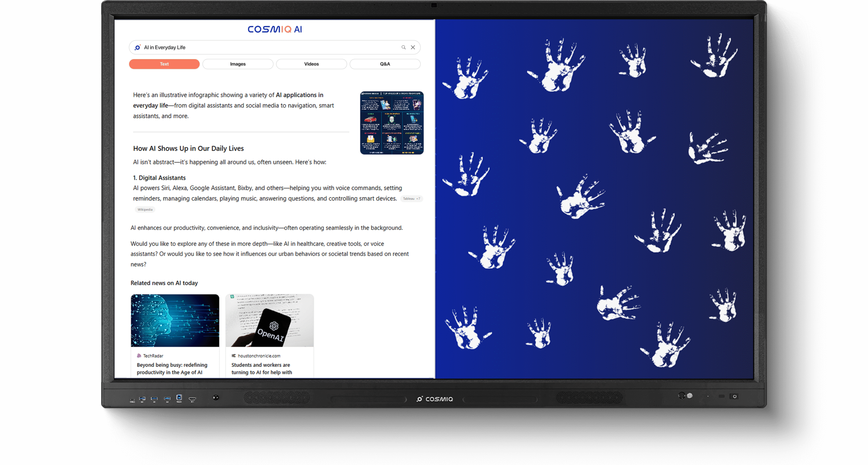This screenshot has height=465, width=868.
Task: Clear the search with X icon
Action: pos(413,48)
